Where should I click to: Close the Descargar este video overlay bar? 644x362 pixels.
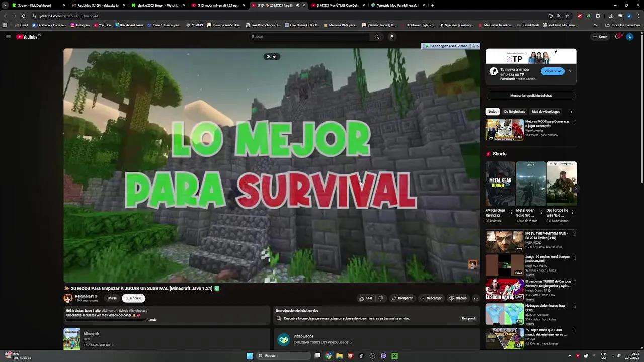pos(477,46)
